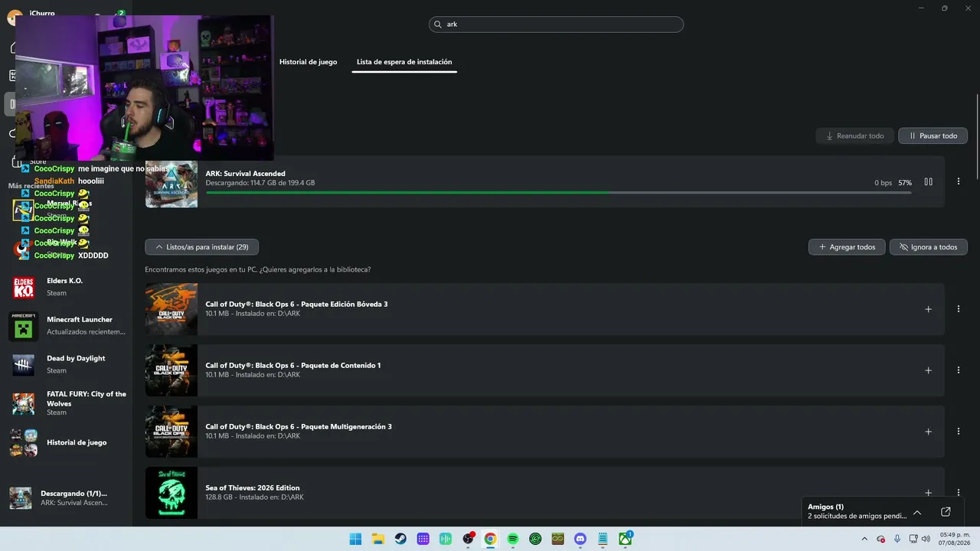Click the search magnifier icon
Viewport: 980px width, 551px height.
[439, 24]
